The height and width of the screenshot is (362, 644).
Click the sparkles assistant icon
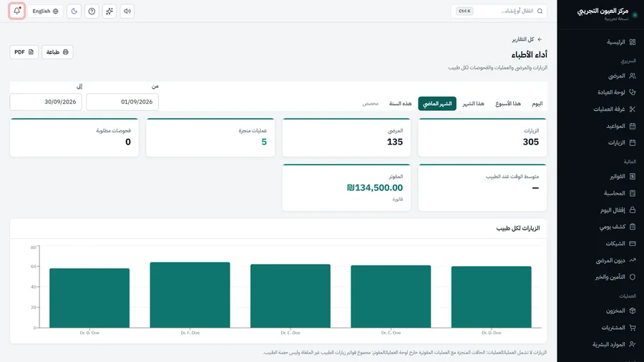coord(109,11)
